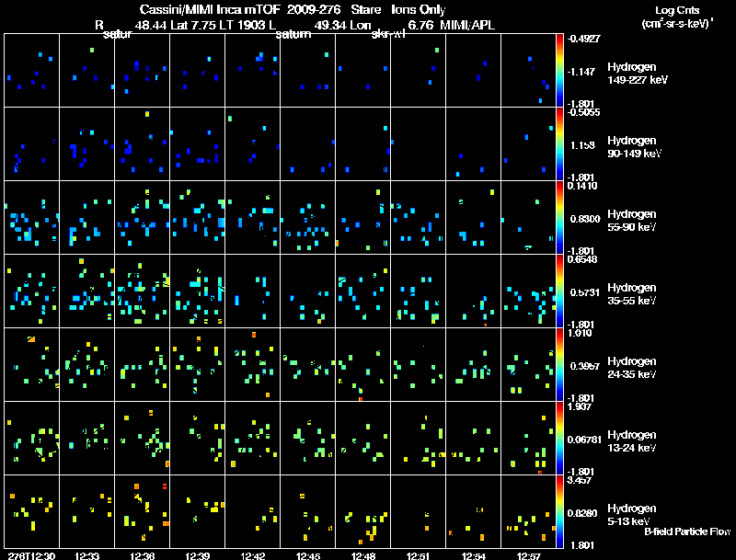Click the '0.6548' color scale value
Viewport: 736px width, 560px height.
point(582,259)
